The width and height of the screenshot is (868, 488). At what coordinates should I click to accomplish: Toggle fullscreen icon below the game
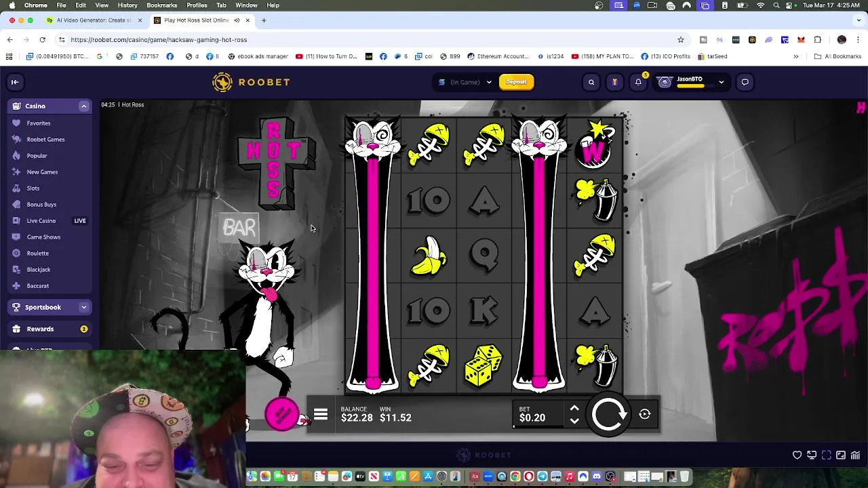[x=827, y=455]
